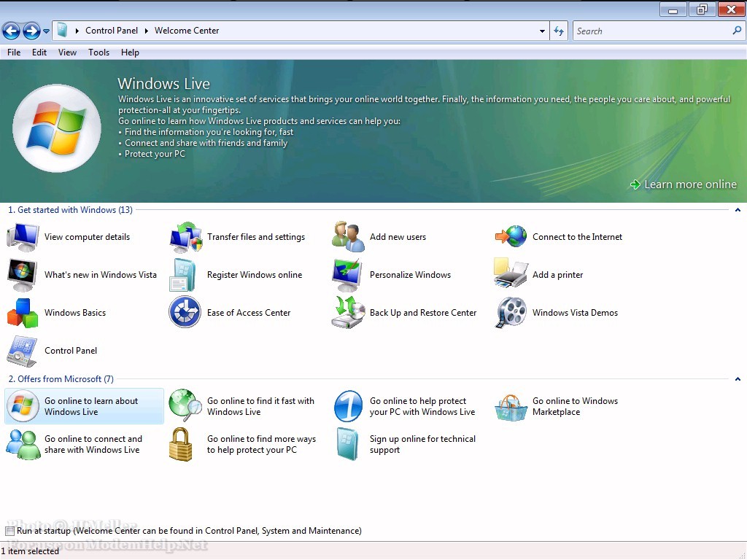Click the "1 item selected" status bar text
Viewport: 747px width, 560px height.
[30, 551]
